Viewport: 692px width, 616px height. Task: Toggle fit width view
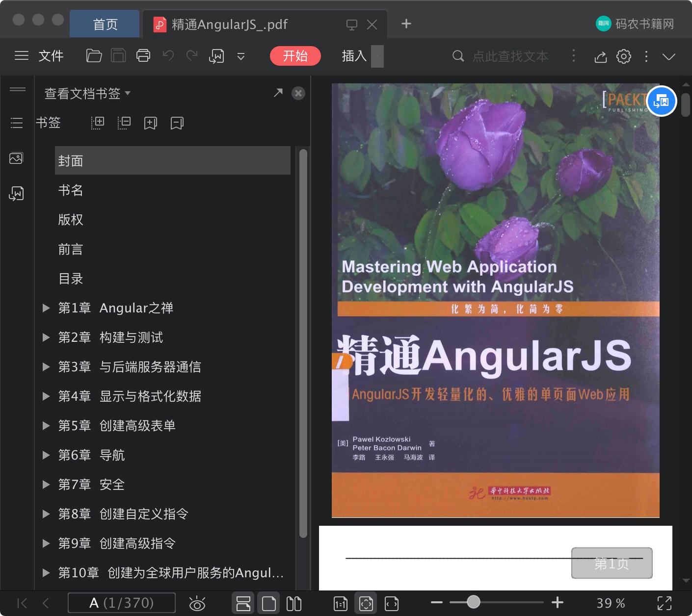tap(392, 604)
